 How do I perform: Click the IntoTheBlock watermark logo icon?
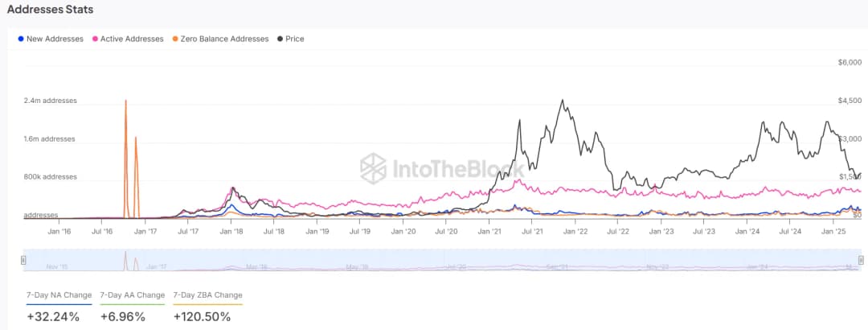pyautogui.click(x=374, y=168)
